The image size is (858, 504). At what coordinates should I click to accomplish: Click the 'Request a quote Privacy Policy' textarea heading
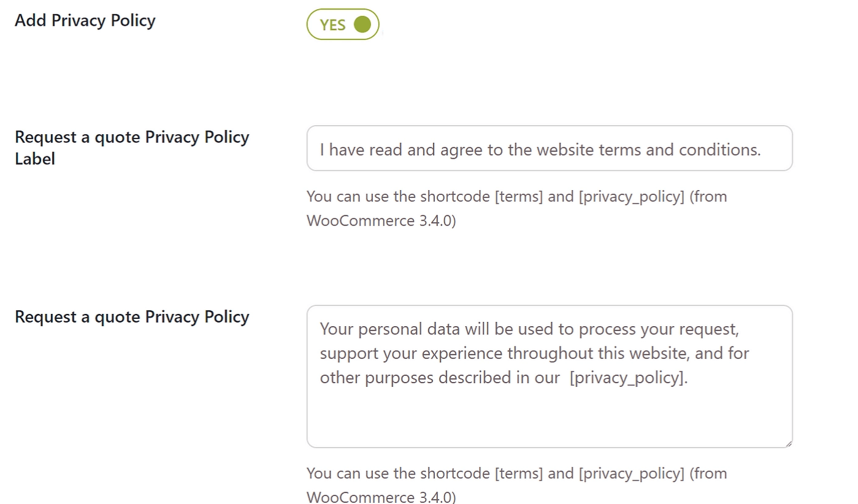tap(131, 317)
